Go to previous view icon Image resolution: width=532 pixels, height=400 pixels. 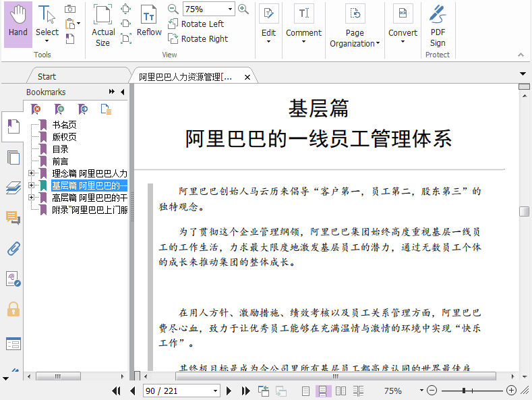(x=264, y=391)
